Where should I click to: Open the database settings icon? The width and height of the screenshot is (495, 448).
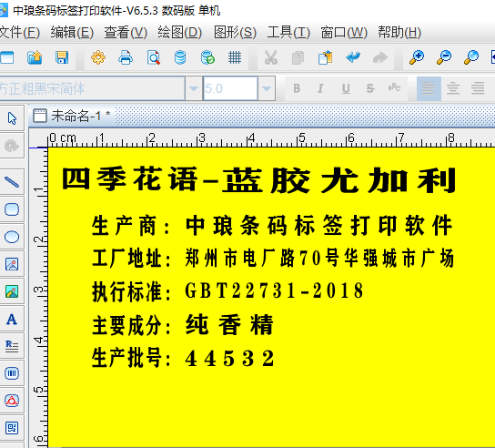click(180, 57)
